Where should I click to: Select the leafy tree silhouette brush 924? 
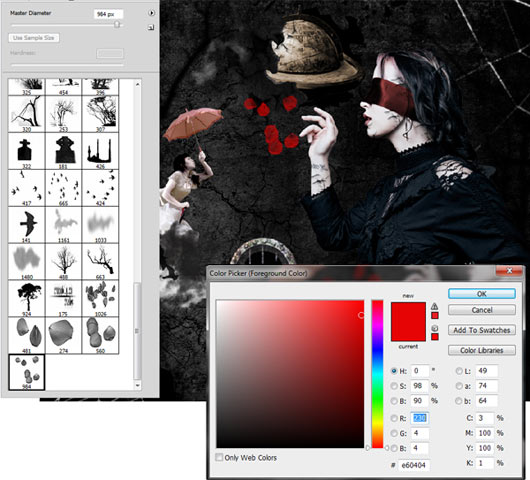coord(26,298)
